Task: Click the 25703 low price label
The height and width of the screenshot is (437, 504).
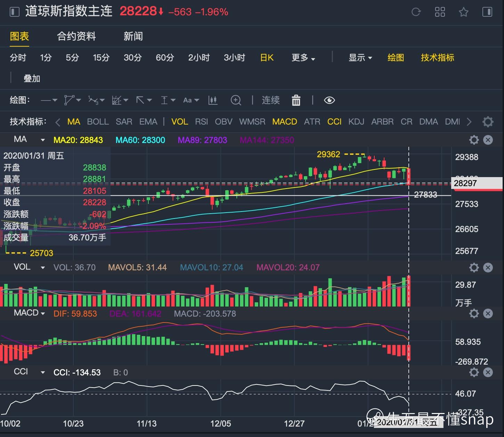Action: [42, 253]
